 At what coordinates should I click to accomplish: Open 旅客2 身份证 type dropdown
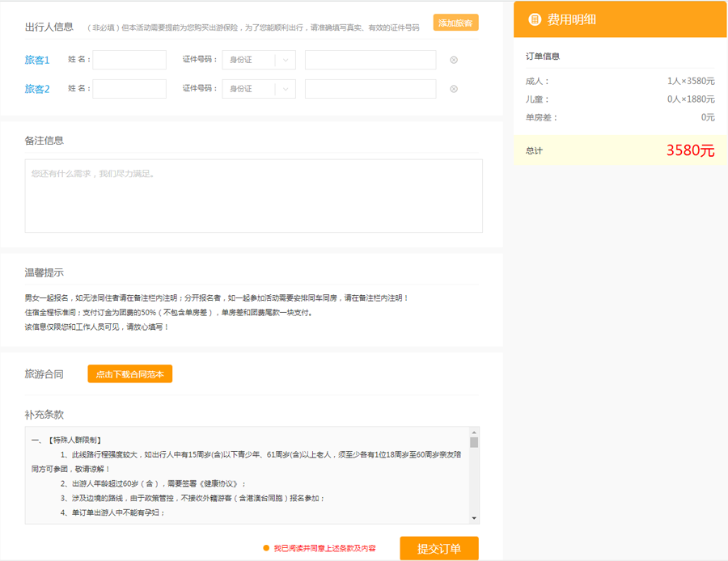[259, 89]
